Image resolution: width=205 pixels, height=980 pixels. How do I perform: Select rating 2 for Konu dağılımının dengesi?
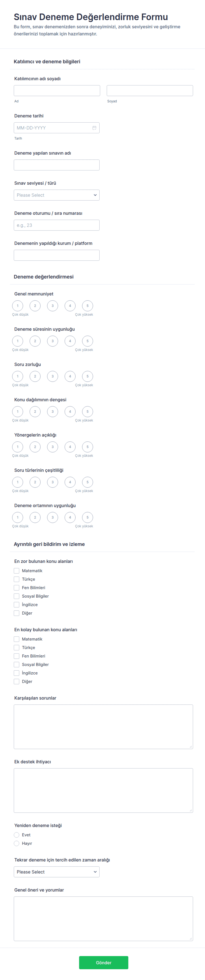(x=35, y=412)
